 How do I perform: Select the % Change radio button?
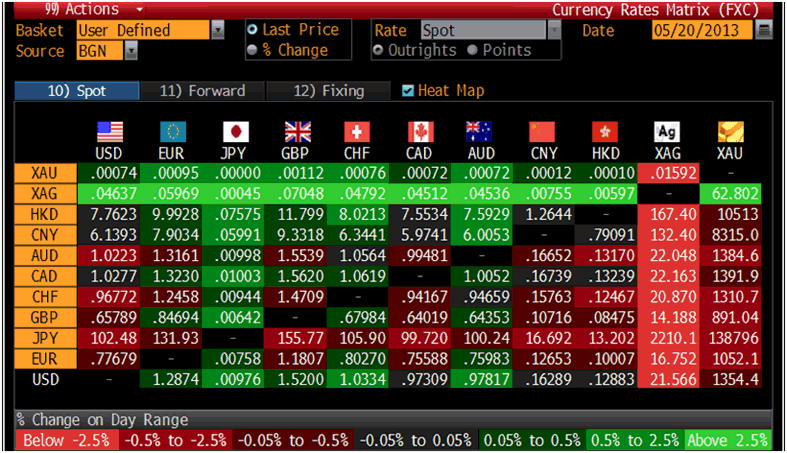[x=252, y=50]
